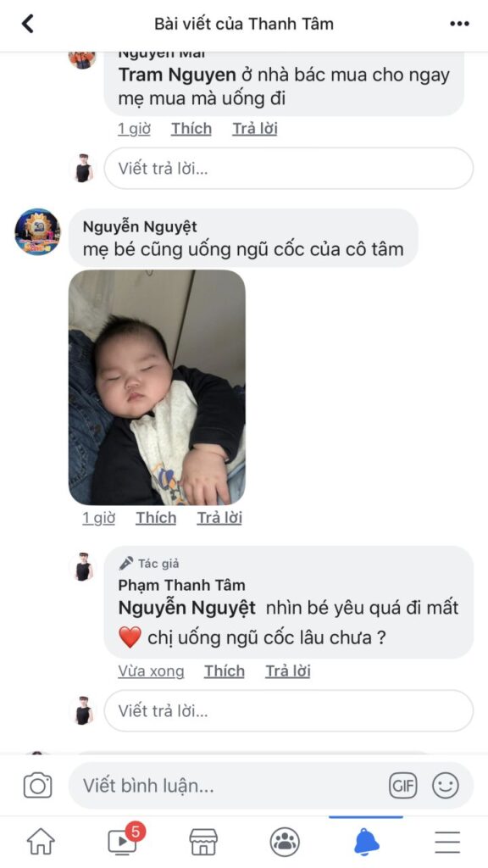
Task: Open the GIF picker
Action: pyautogui.click(x=402, y=786)
